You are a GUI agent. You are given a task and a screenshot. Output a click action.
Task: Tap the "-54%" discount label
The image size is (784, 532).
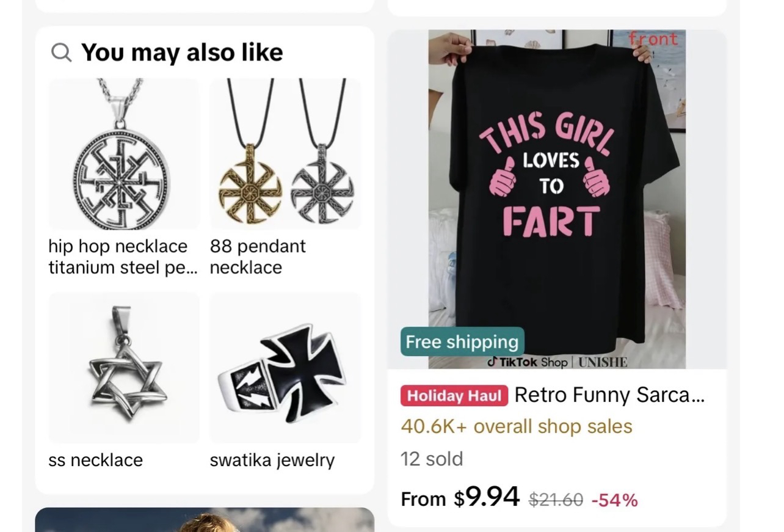(614, 500)
